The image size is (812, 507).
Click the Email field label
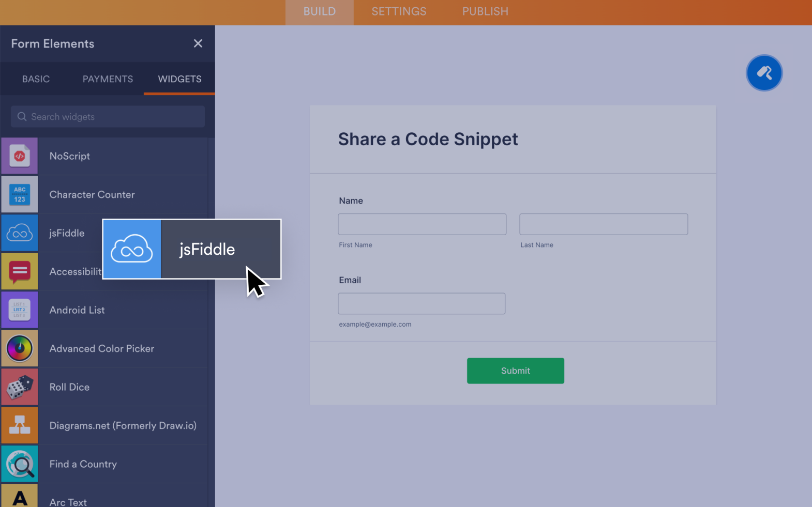click(350, 280)
